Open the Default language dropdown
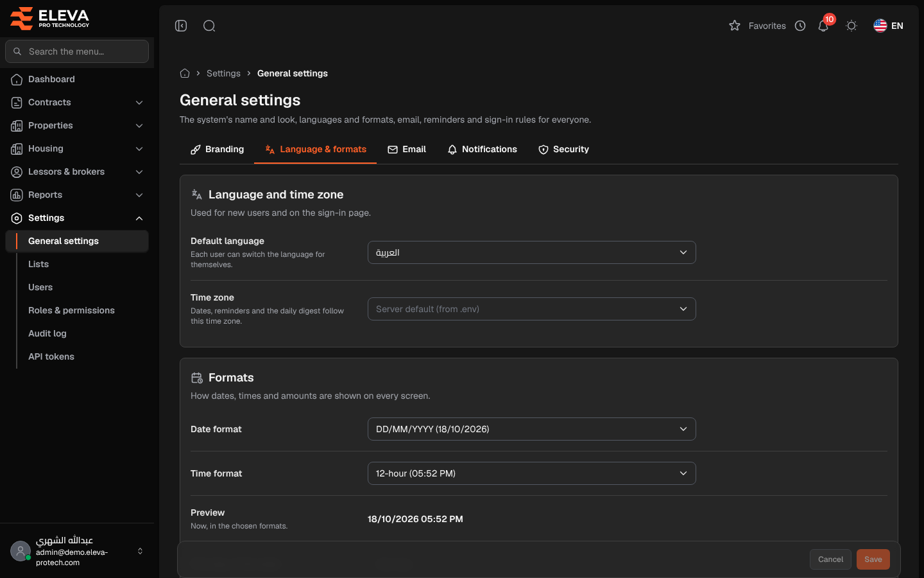The height and width of the screenshot is (578, 924). (x=531, y=252)
